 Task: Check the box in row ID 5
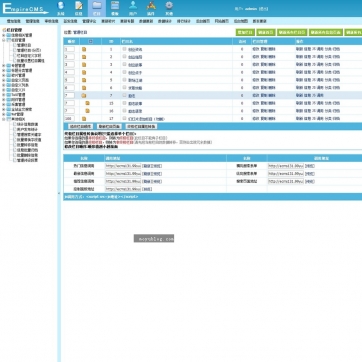[x=124, y=80]
